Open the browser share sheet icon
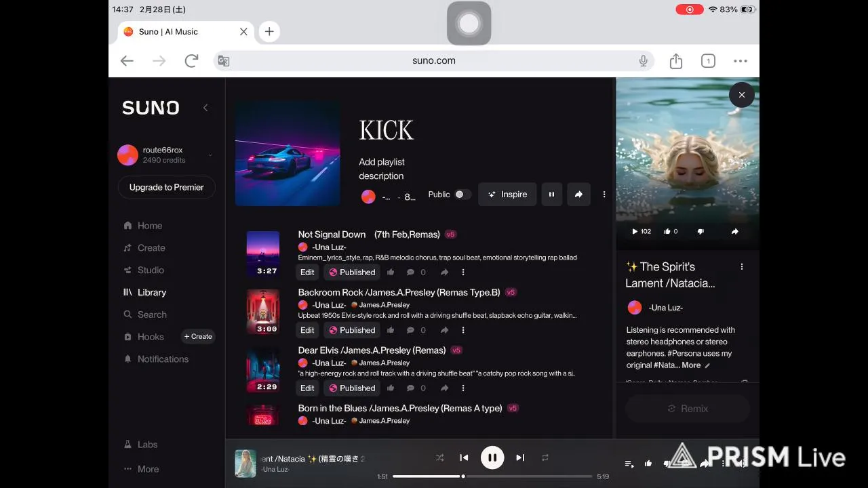This screenshot has width=868, height=488. (676, 61)
